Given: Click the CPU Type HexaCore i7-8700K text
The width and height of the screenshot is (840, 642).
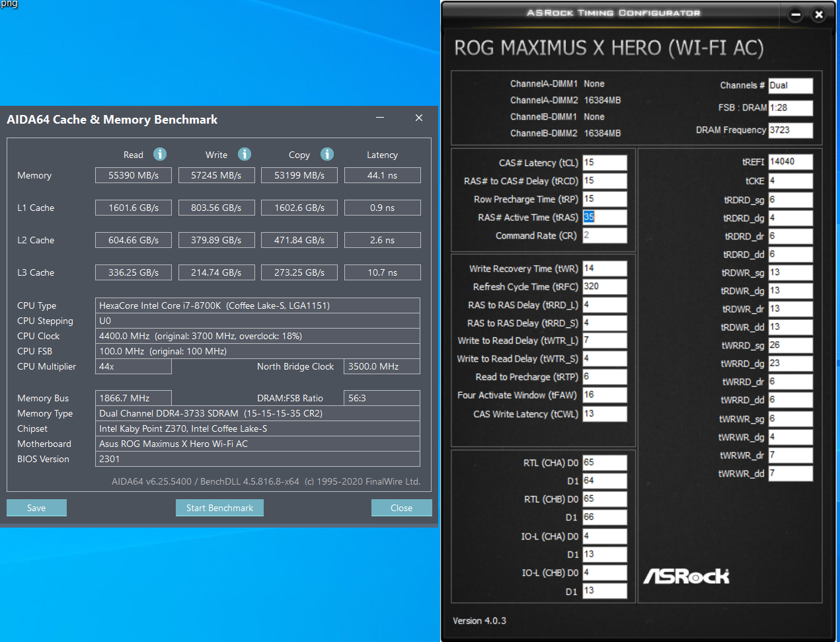Looking at the screenshot, I should coord(258,305).
